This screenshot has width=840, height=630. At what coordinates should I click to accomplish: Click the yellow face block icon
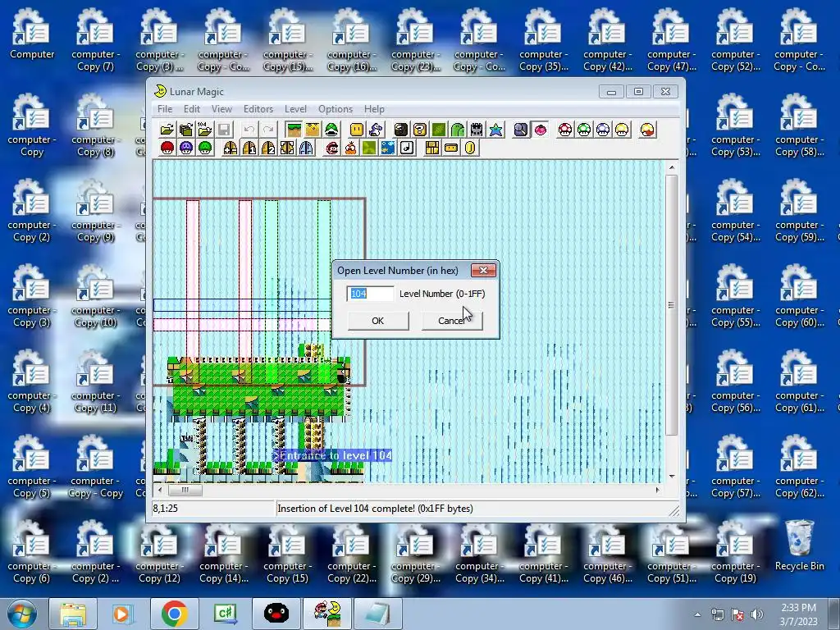[357, 130]
